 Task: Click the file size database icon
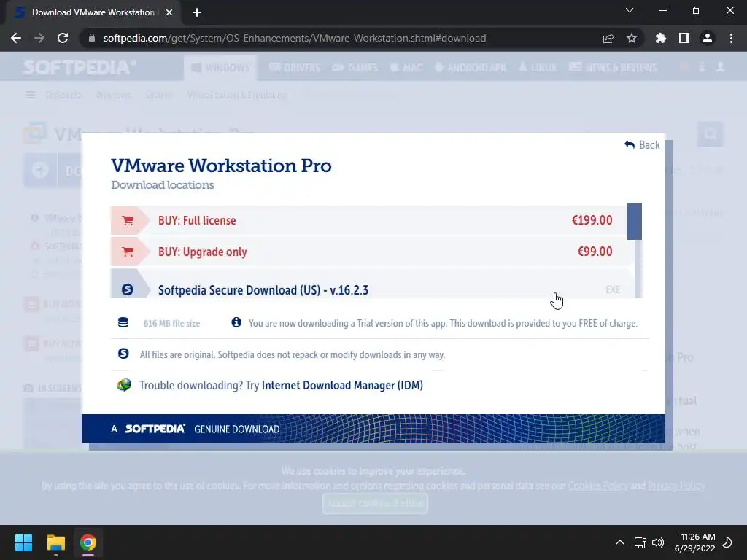123,322
